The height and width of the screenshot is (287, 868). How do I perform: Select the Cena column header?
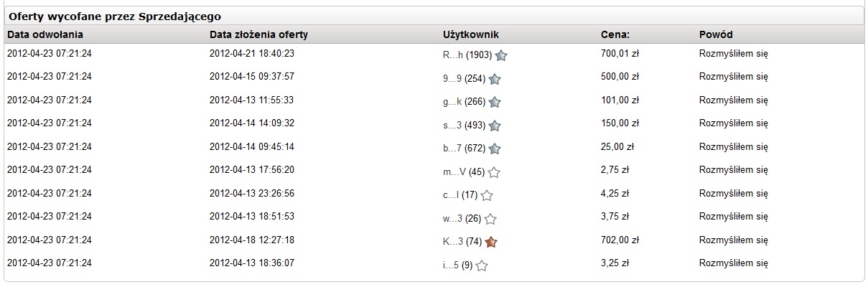(x=615, y=34)
